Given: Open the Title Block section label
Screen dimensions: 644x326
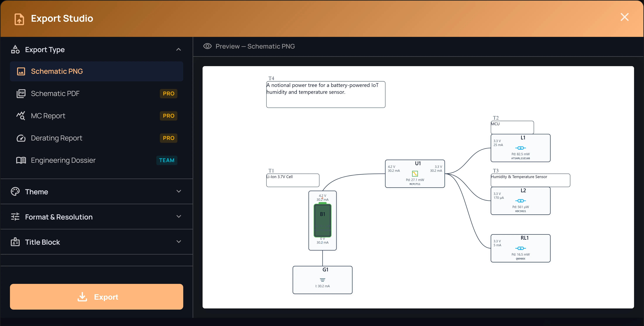Looking at the screenshot, I should [x=42, y=242].
